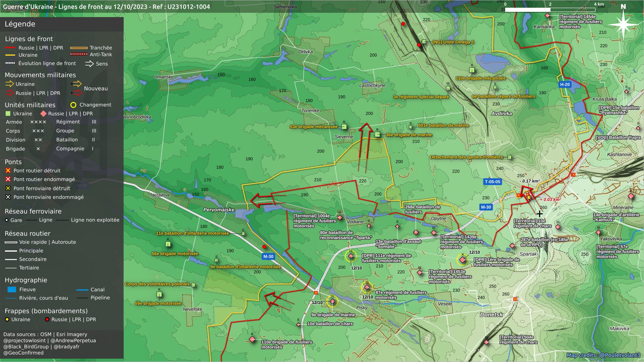The height and width of the screenshot is (362, 644).
Task: Click the Détachement des gardes-frontières unit square
Action: coord(509,157)
